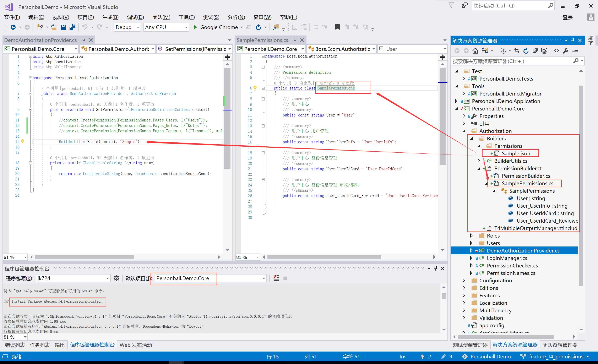
Task: Collapse the SetPermissions method outline on line 9
Action: coord(31,109)
